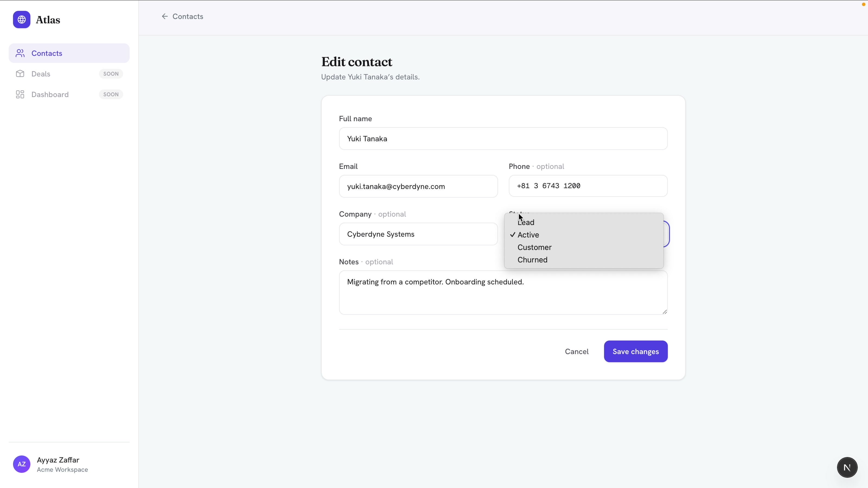Click the Ayyaz Zaffar user name
Image resolution: width=868 pixels, height=488 pixels.
pos(58,460)
